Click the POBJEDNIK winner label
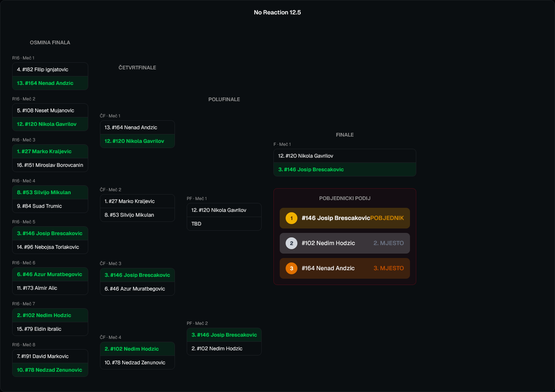Screen dimensions: 555x392 [387, 218]
